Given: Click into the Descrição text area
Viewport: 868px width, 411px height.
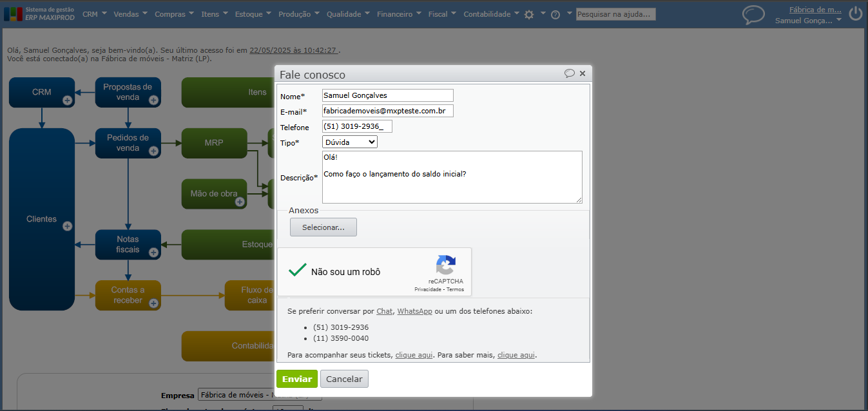Looking at the screenshot, I should [x=452, y=177].
